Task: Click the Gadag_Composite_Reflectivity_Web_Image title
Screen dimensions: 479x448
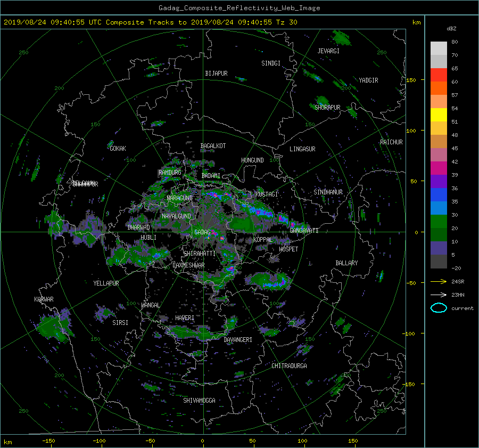Action: coord(239,8)
